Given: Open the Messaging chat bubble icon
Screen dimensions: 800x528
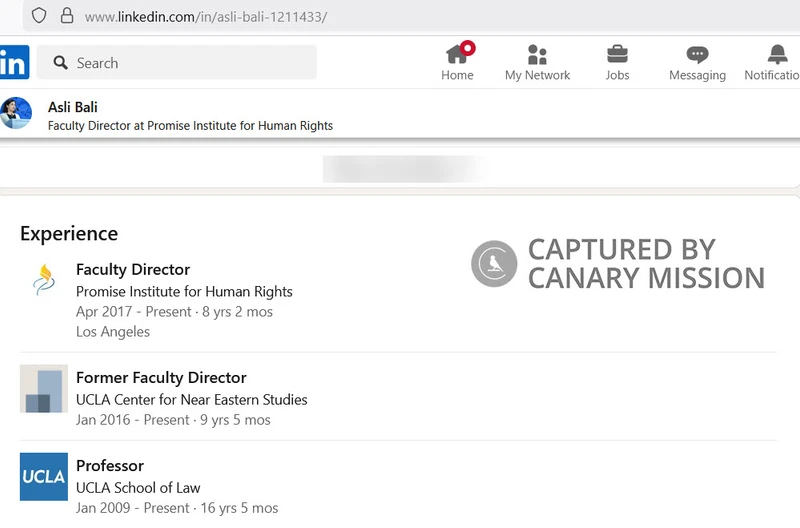Looking at the screenshot, I should 697,54.
